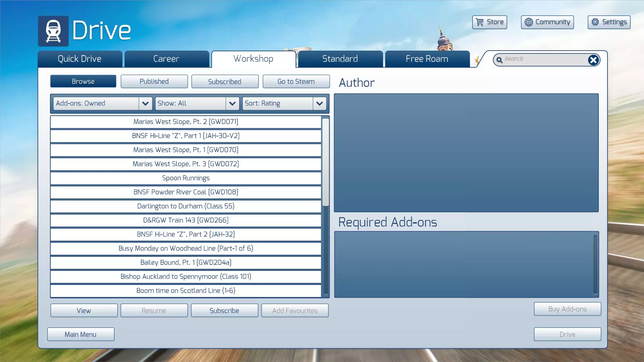Image resolution: width=644 pixels, height=362 pixels.
Task: Open the Free Roam tab
Action: pos(427,59)
